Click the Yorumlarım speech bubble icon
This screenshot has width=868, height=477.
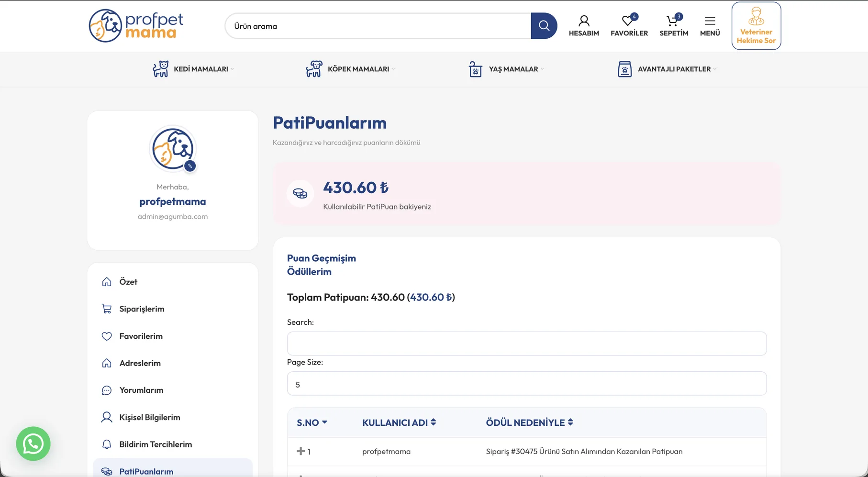click(107, 390)
